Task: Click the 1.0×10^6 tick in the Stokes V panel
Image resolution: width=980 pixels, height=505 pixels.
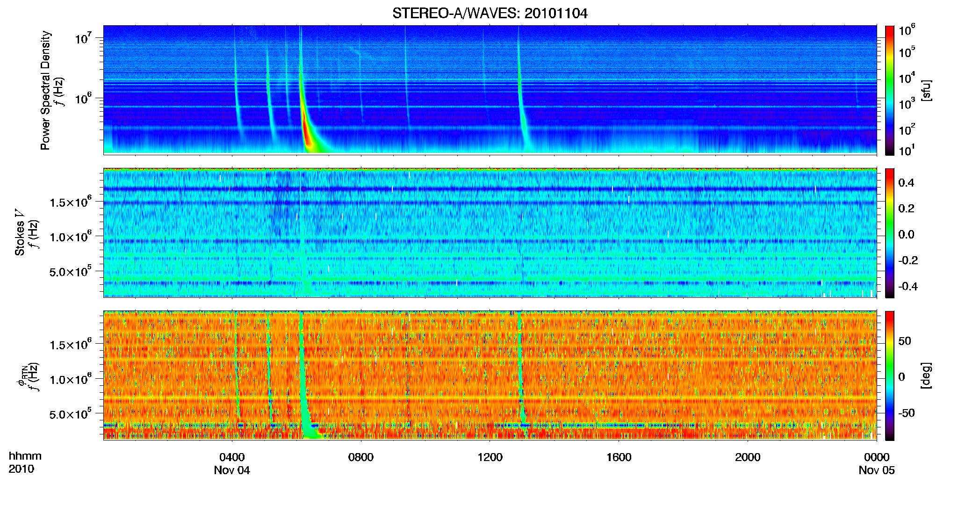Action: (x=71, y=237)
